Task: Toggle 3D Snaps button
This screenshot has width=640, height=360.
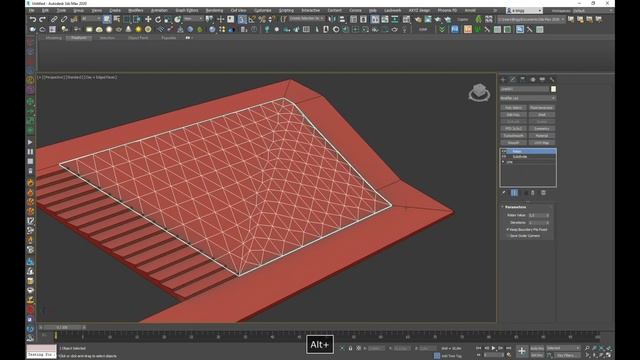Action: (x=242, y=19)
